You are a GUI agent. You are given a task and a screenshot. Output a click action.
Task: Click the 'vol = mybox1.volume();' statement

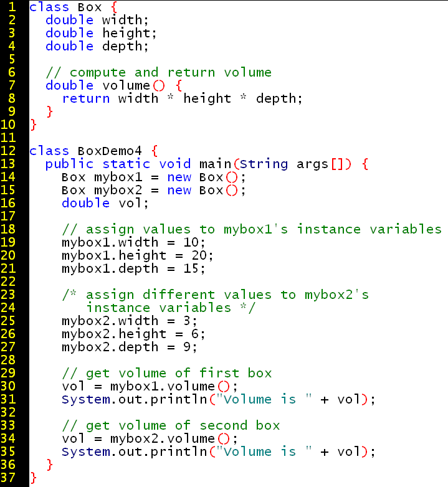pos(150,387)
